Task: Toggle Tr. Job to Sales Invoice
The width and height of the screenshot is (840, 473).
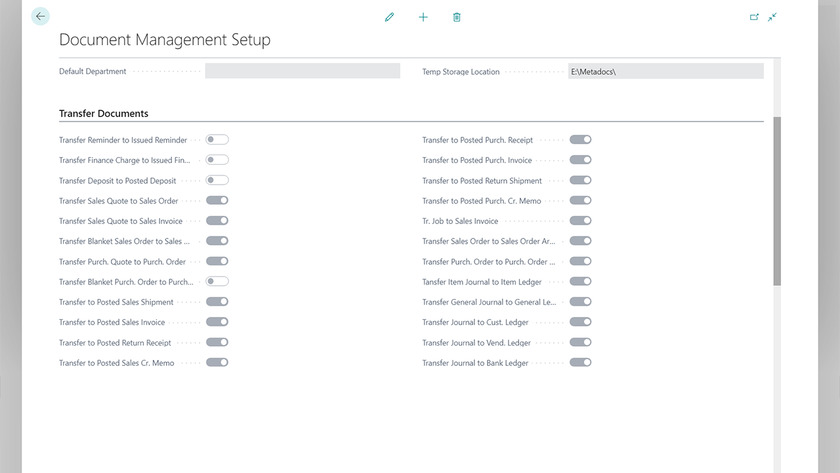Action: coord(580,221)
